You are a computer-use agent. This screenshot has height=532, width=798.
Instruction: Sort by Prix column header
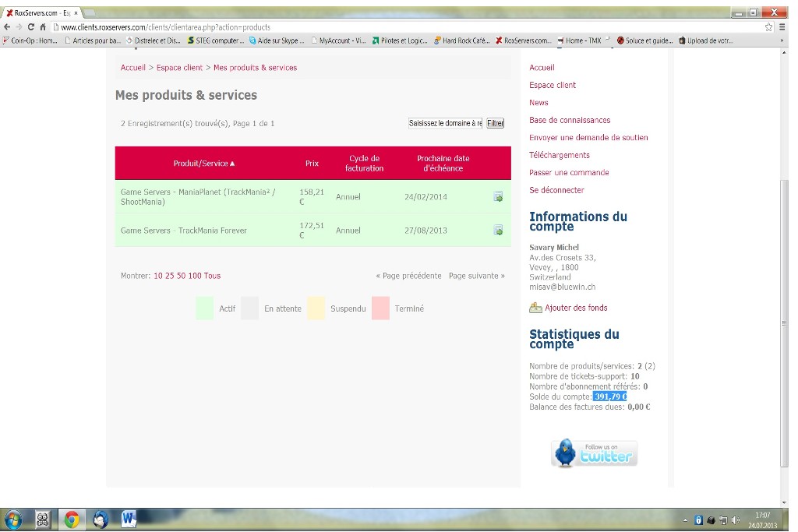tap(312, 164)
